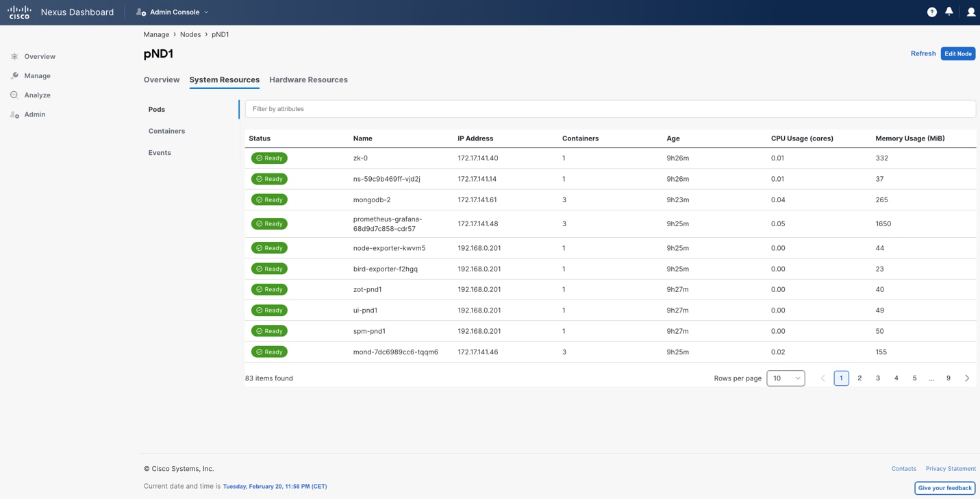Click the 83 items found text
980x499 pixels.
pyautogui.click(x=269, y=378)
